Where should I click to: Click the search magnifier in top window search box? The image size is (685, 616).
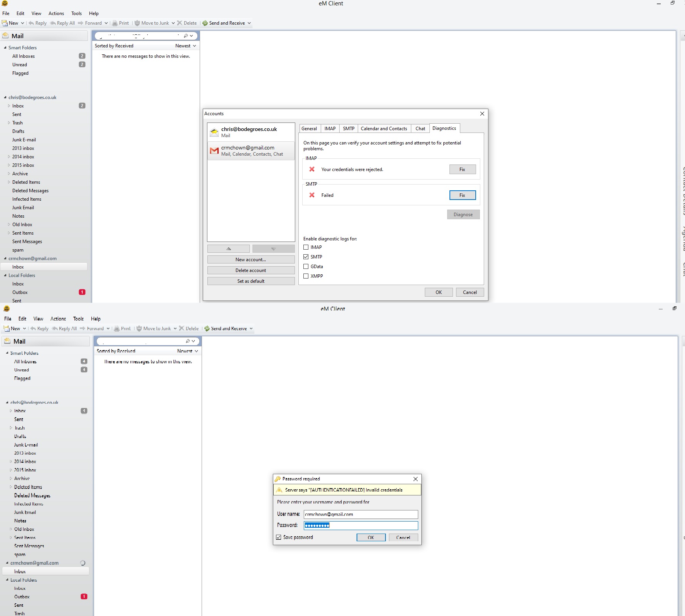(x=186, y=36)
